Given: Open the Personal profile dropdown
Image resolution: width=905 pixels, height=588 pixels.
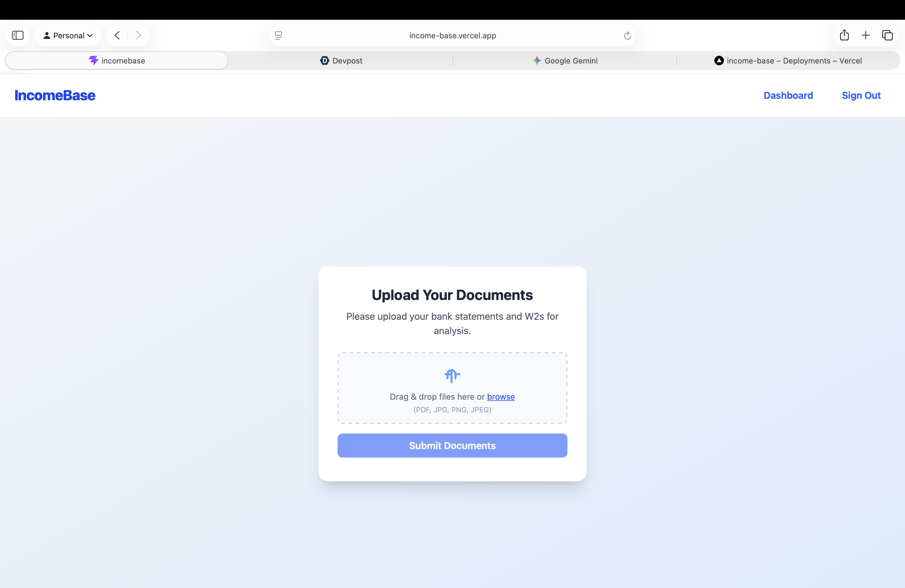Looking at the screenshot, I should [68, 35].
